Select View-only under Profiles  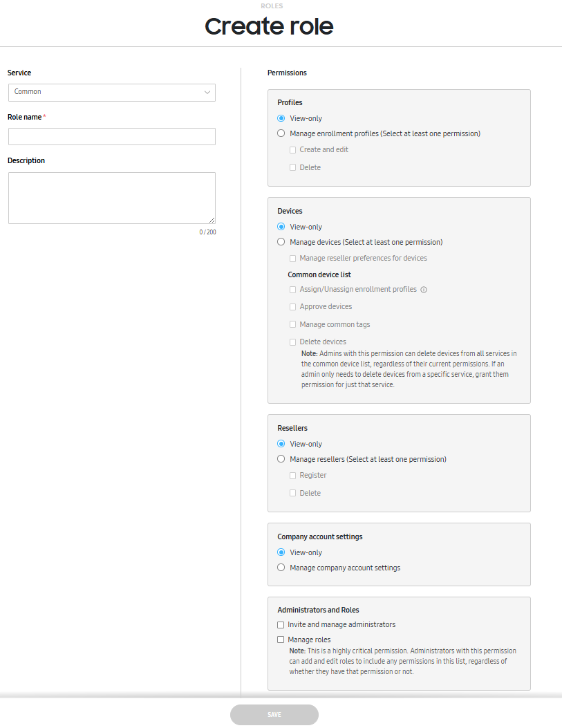click(x=281, y=118)
